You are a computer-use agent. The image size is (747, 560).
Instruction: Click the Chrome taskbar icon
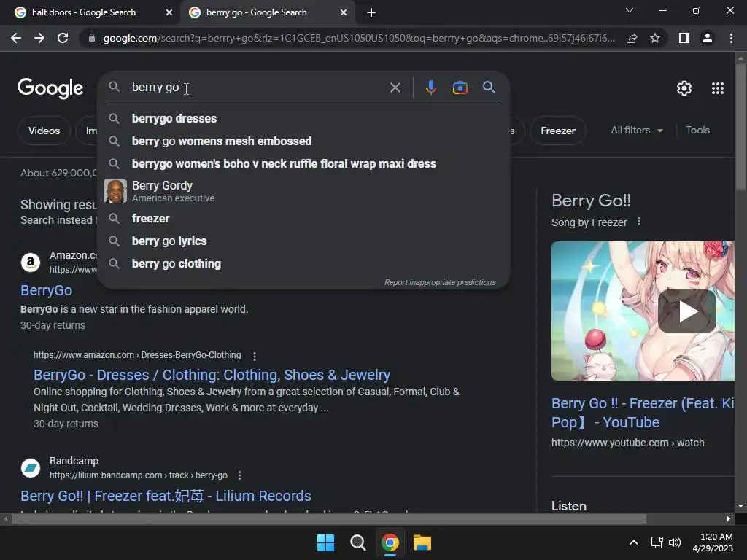point(390,542)
